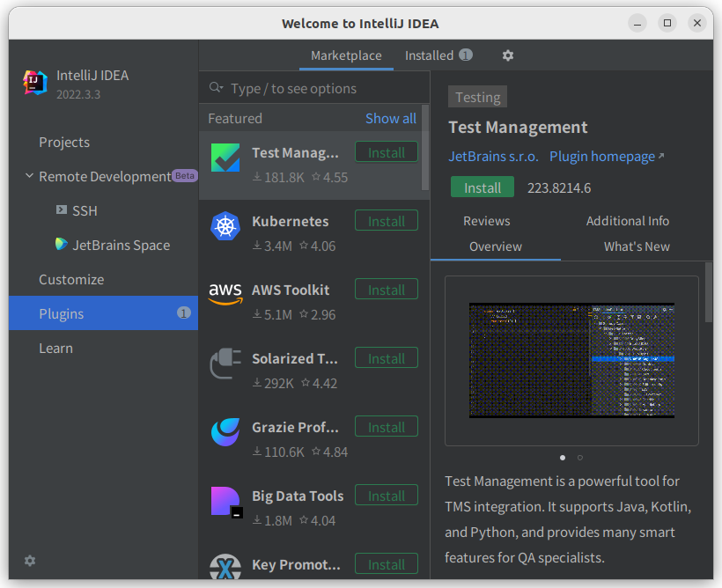Click the Test Management plugin icon

tap(225, 158)
